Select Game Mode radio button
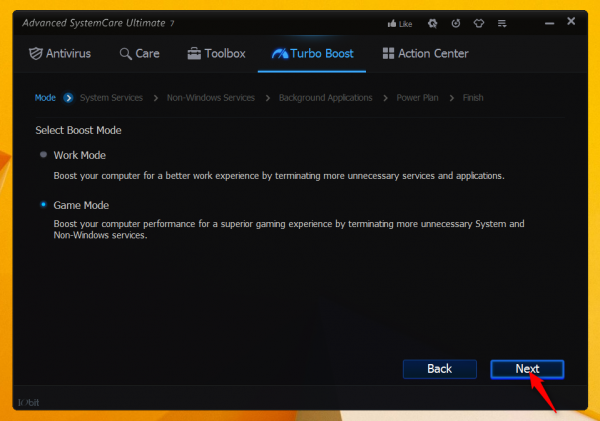 coord(43,205)
